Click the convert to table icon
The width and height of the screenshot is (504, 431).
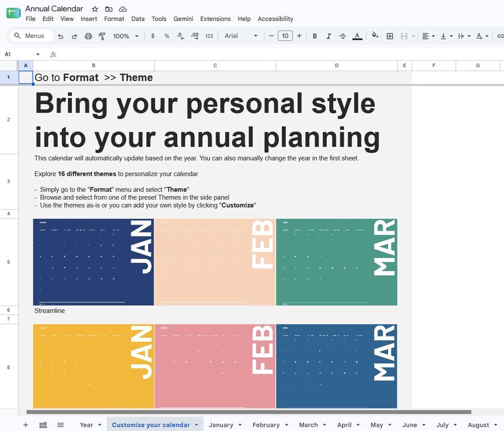43,425
